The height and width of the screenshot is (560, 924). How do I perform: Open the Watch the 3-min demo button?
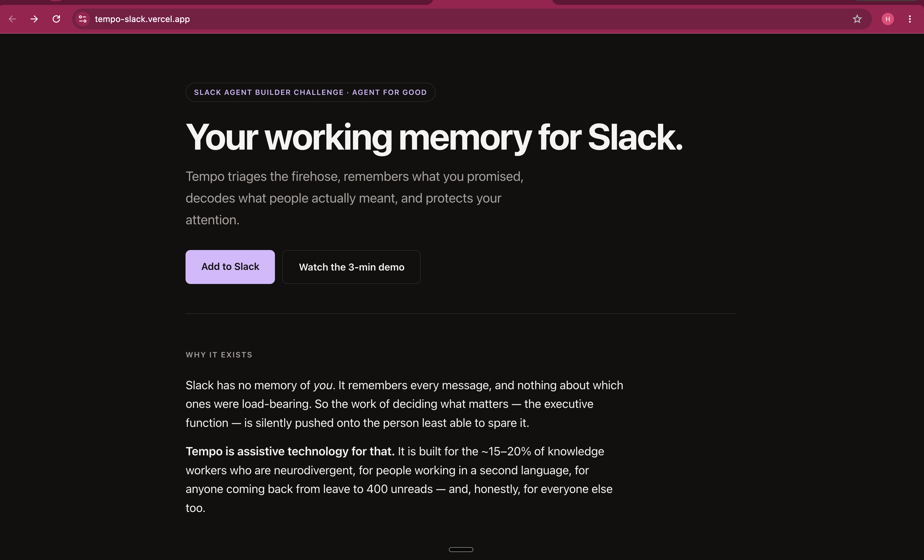coord(351,267)
